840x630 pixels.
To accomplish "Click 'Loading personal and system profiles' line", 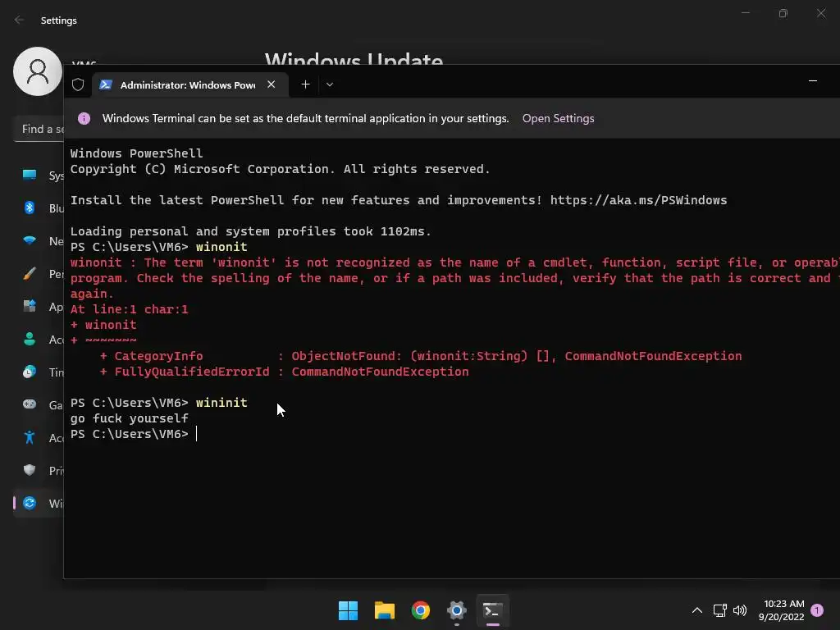I will tap(251, 231).
